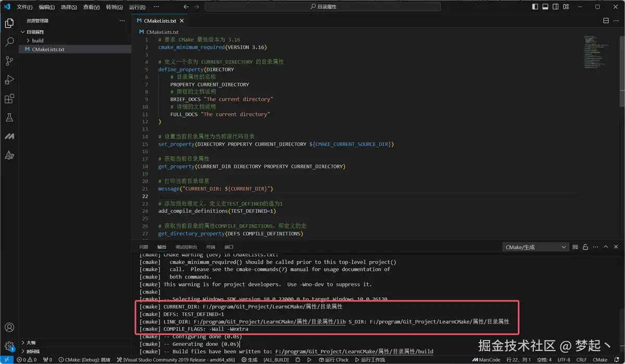Click 运行 CPack in status bar
Screen dimensions: 625x364
tap(333, 360)
